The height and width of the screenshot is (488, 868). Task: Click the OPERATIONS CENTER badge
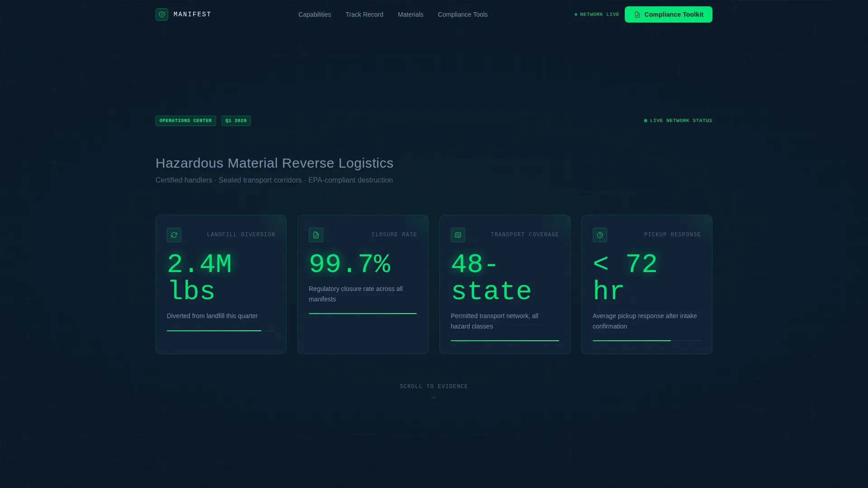(186, 121)
